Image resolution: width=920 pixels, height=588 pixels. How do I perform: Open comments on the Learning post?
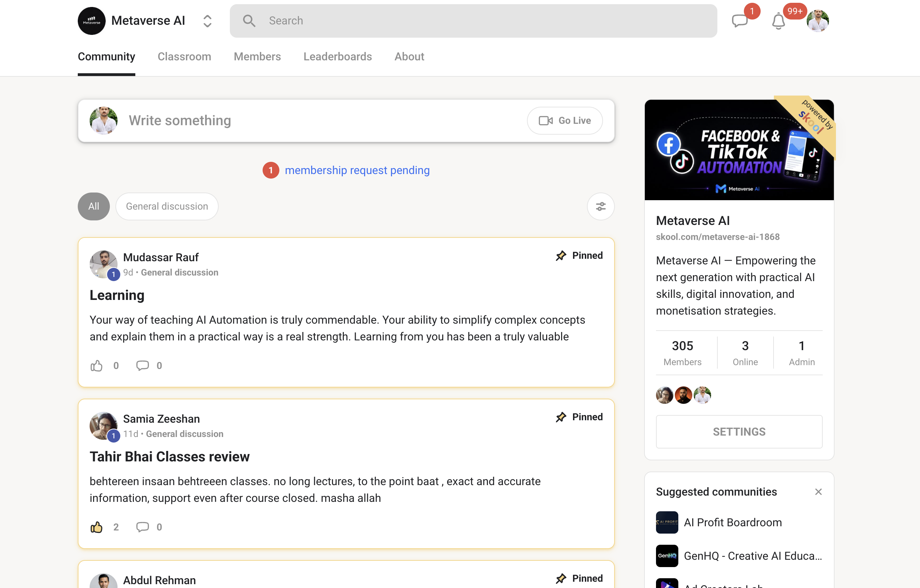[x=143, y=365]
